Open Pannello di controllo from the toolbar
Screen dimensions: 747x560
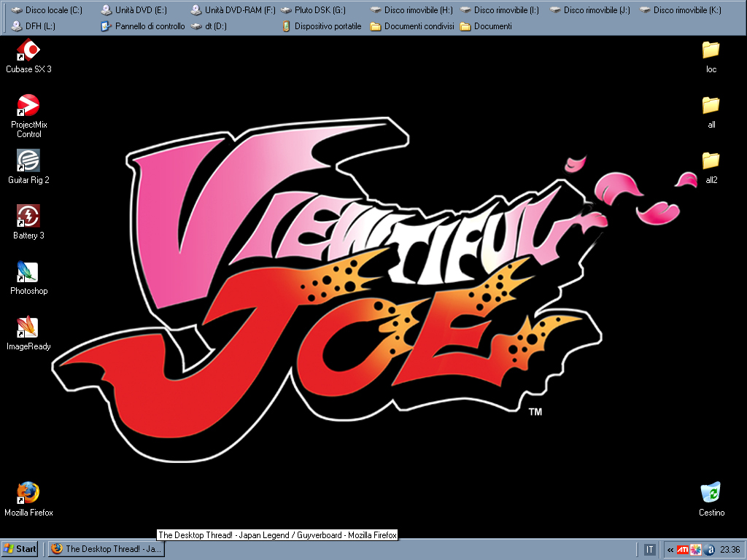[142, 26]
